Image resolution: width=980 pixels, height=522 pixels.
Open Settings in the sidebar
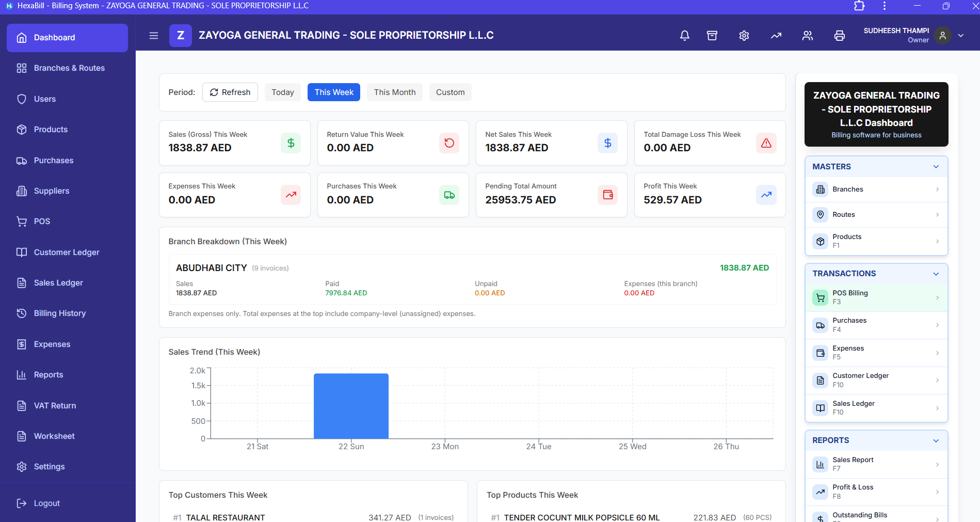[x=67, y=467]
